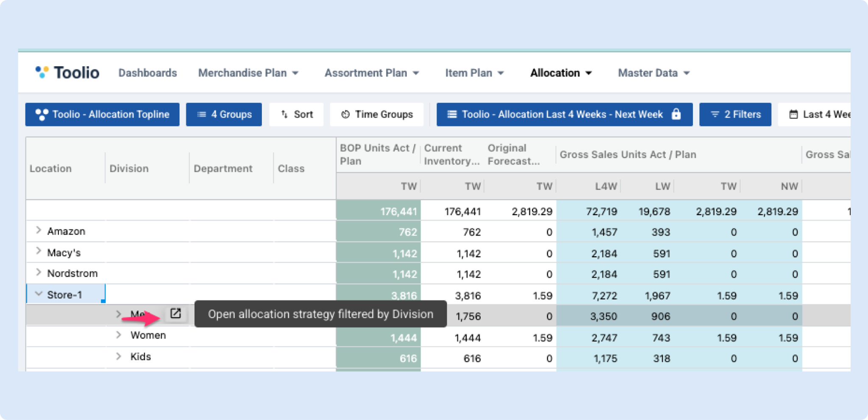Select Amazon L4W cell 1,457
This screenshot has height=420, width=868.
coord(589,232)
